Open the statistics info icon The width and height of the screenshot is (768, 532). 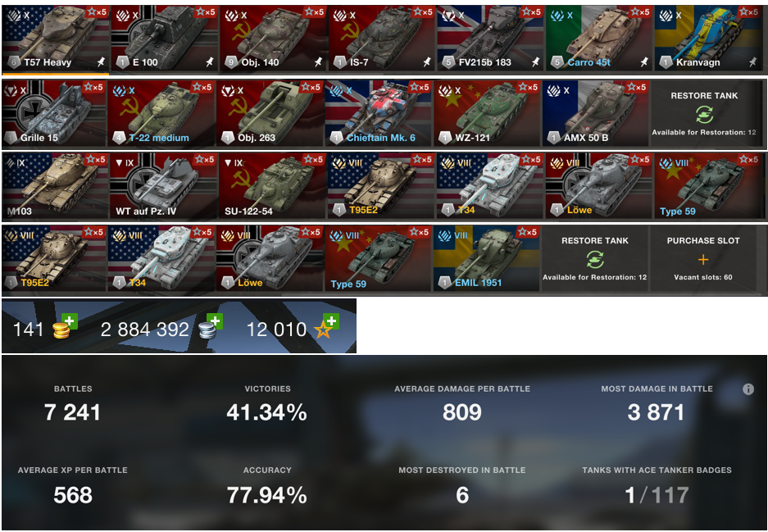click(748, 389)
